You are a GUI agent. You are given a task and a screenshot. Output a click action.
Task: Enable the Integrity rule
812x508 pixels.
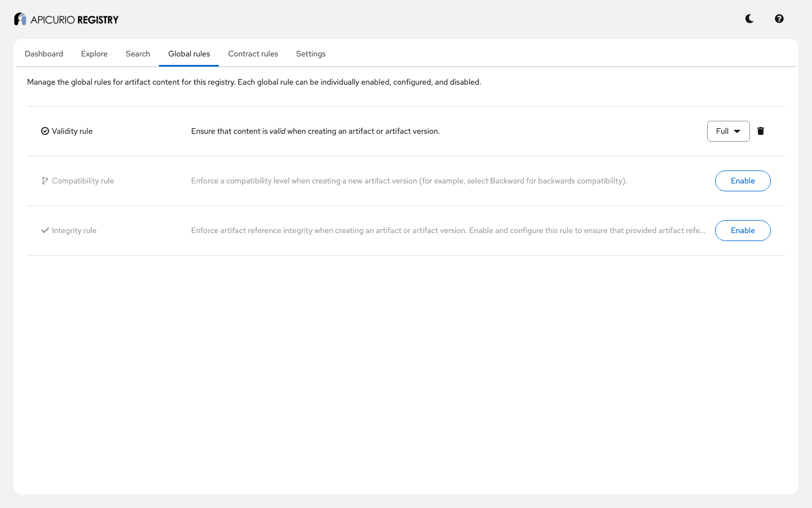coord(743,230)
